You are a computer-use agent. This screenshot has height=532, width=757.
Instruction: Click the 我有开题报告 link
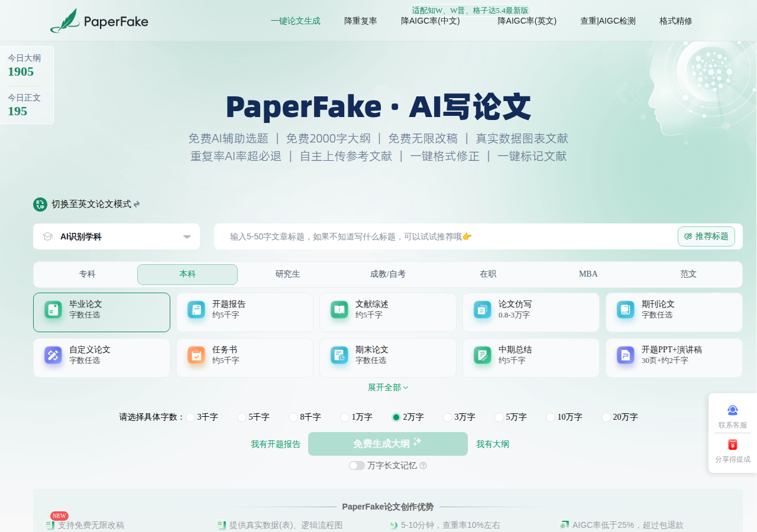pyautogui.click(x=276, y=444)
